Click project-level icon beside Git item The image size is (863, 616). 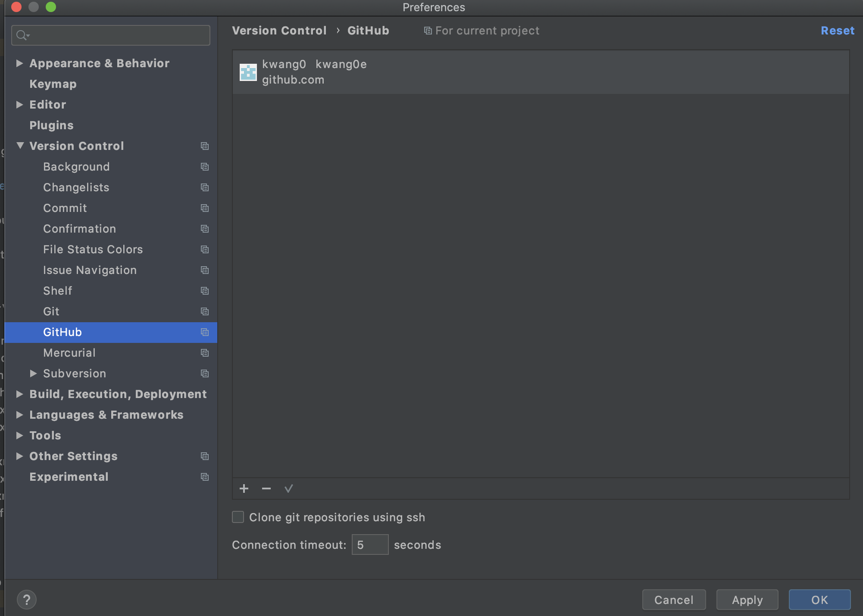point(205,311)
